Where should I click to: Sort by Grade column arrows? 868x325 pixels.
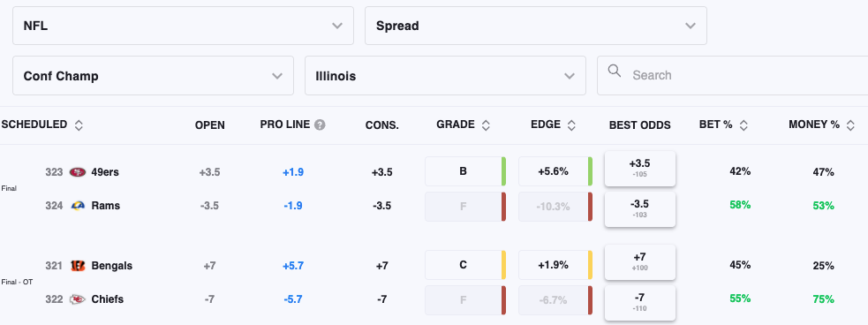coord(486,125)
